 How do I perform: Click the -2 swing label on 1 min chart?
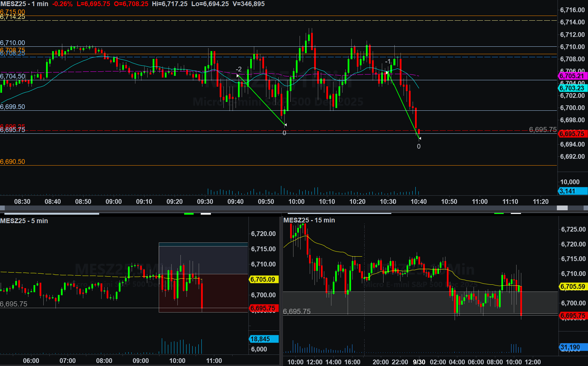(239, 69)
